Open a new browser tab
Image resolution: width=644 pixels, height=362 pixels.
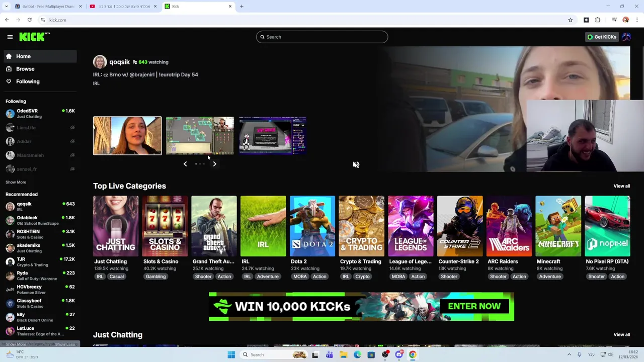(242, 7)
